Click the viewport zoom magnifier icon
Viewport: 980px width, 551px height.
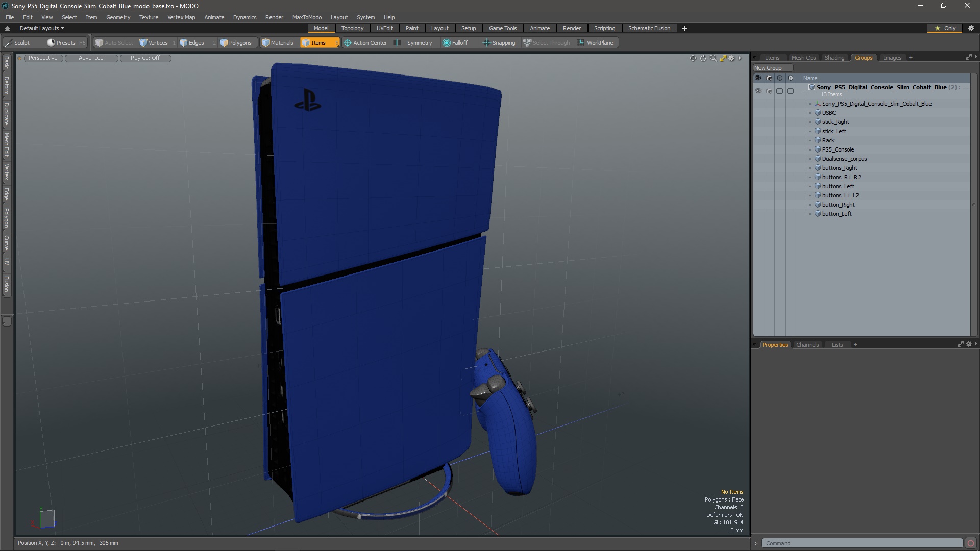click(x=713, y=58)
